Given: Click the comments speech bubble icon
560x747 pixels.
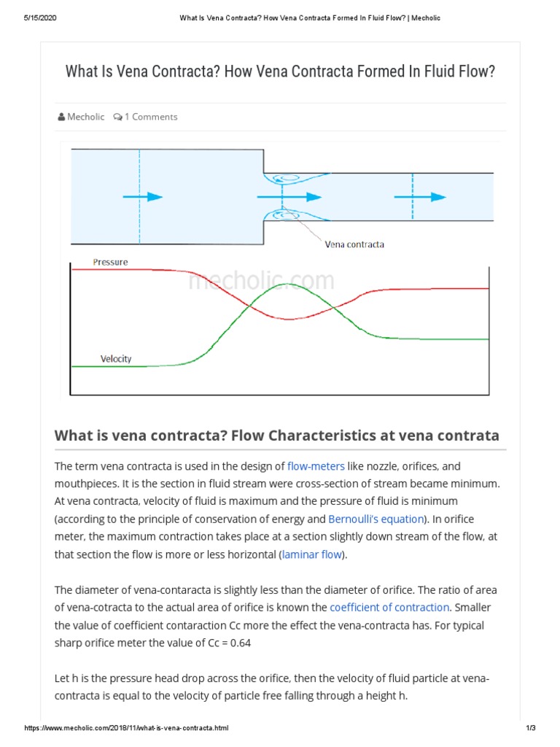Looking at the screenshot, I should pyautogui.click(x=117, y=117).
